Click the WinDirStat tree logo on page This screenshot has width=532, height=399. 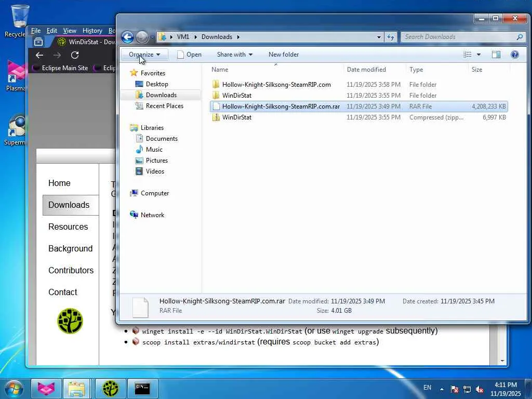pyautogui.click(x=70, y=321)
